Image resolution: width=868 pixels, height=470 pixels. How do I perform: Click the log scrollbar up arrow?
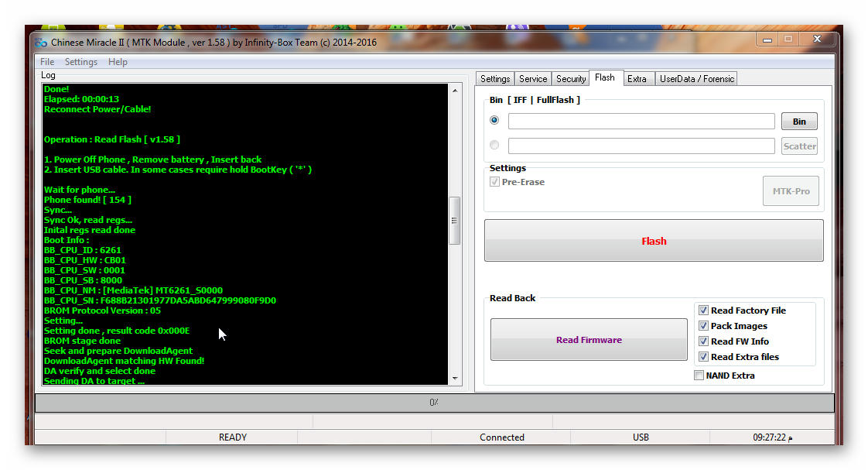point(455,91)
